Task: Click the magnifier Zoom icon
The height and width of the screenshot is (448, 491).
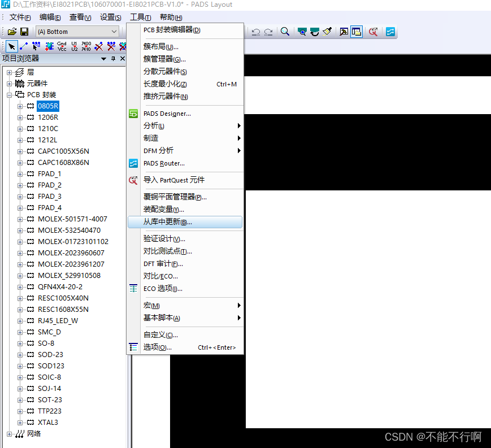Action: (285, 32)
